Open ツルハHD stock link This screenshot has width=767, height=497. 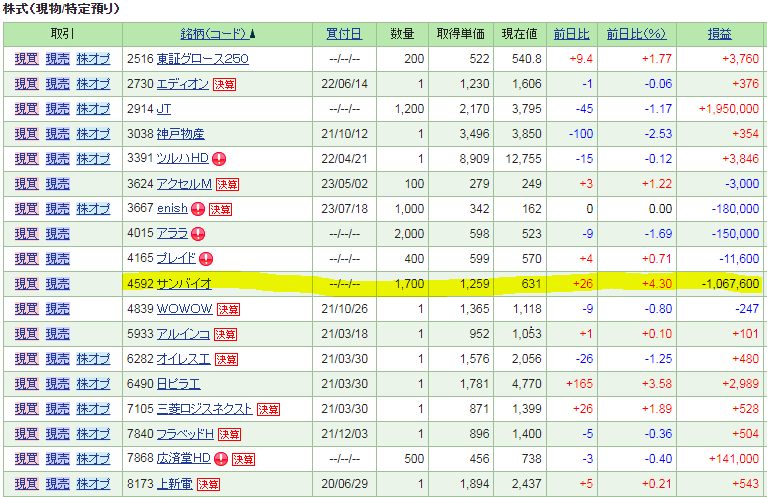(182, 158)
